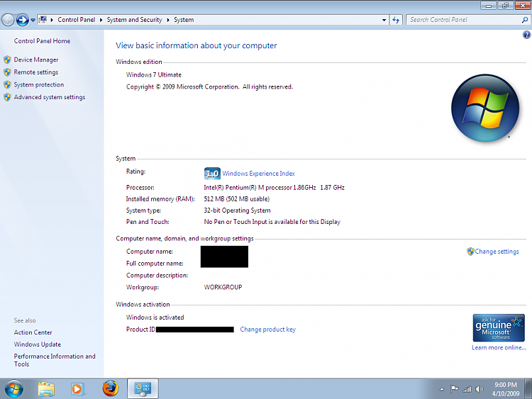Open Device Manager from sidebar
Image resolution: width=532 pixels, height=399 pixels.
tap(36, 60)
